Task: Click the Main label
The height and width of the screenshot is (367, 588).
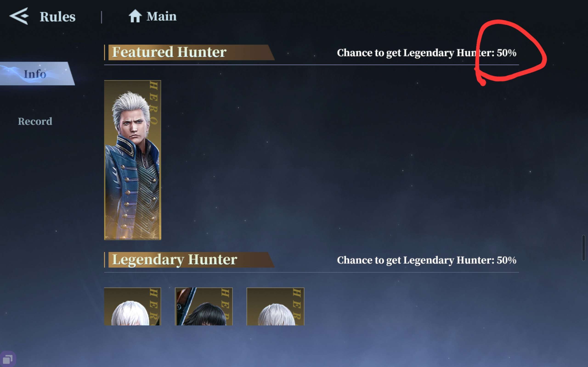Action: [x=161, y=17]
